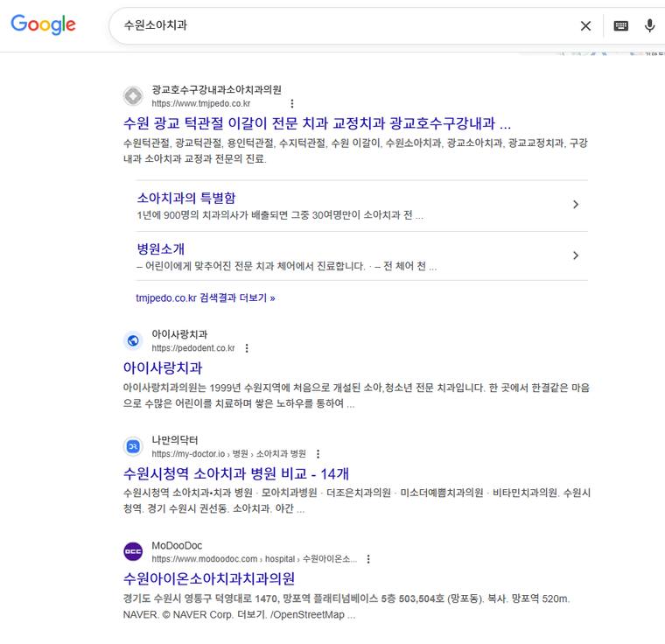Screen dimensions: 665x644
Task: Open the 수원 광교 턱관절 이갈이 전문 치과 result
Action: click(x=317, y=123)
